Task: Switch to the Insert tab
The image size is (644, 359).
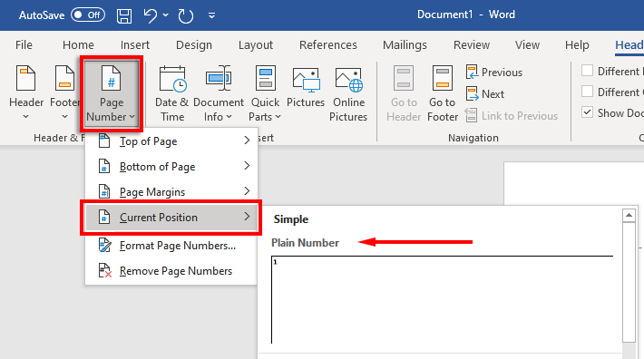Action: tap(135, 44)
